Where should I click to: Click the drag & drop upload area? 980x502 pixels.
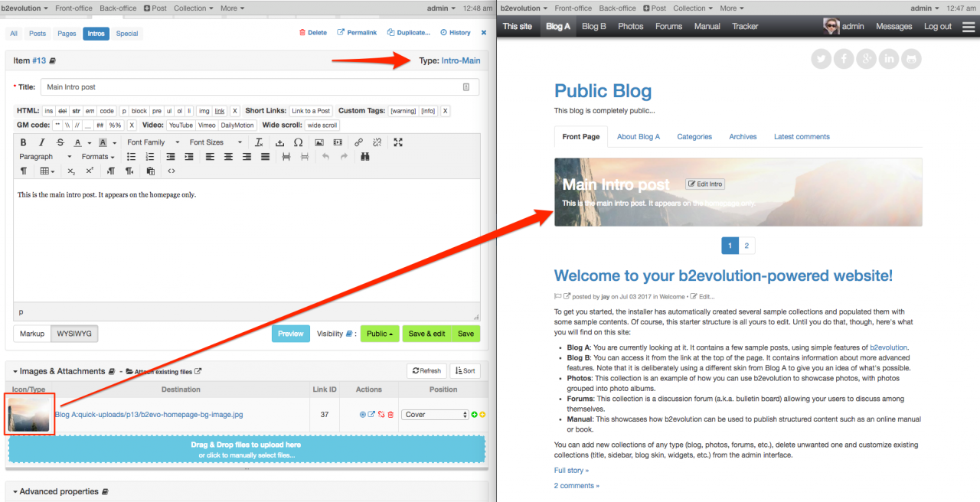247,449
